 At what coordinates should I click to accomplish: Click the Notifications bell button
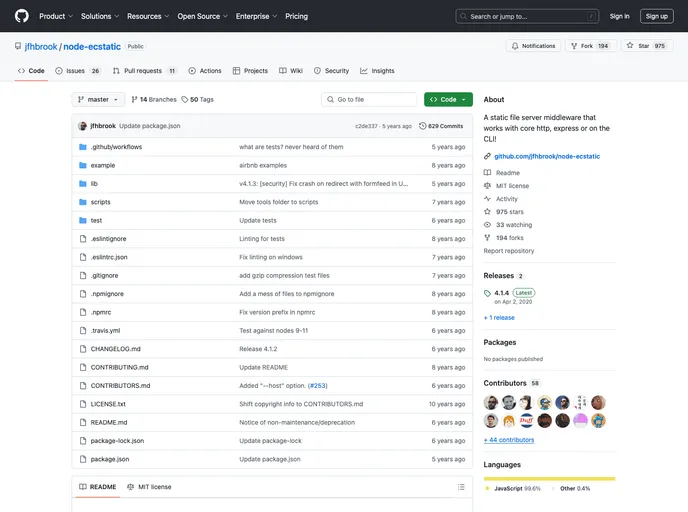click(533, 46)
